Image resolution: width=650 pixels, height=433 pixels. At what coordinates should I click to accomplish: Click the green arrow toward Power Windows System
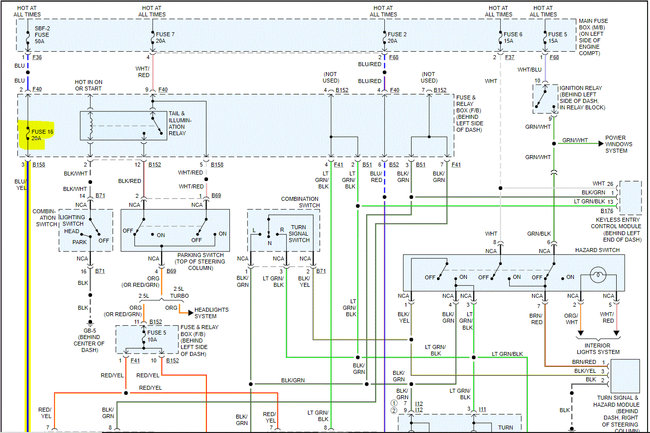click(x=601, y=144)
